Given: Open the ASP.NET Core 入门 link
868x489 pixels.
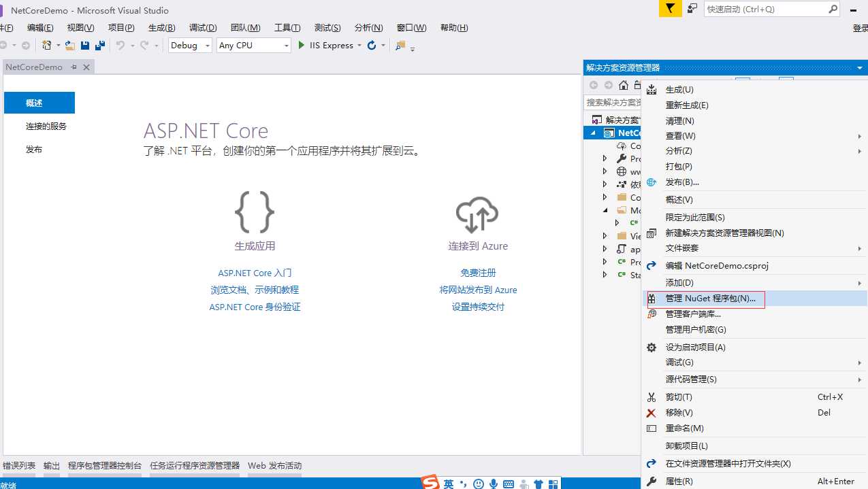Looking at the screenshot, I should click(x=255, y=273).
